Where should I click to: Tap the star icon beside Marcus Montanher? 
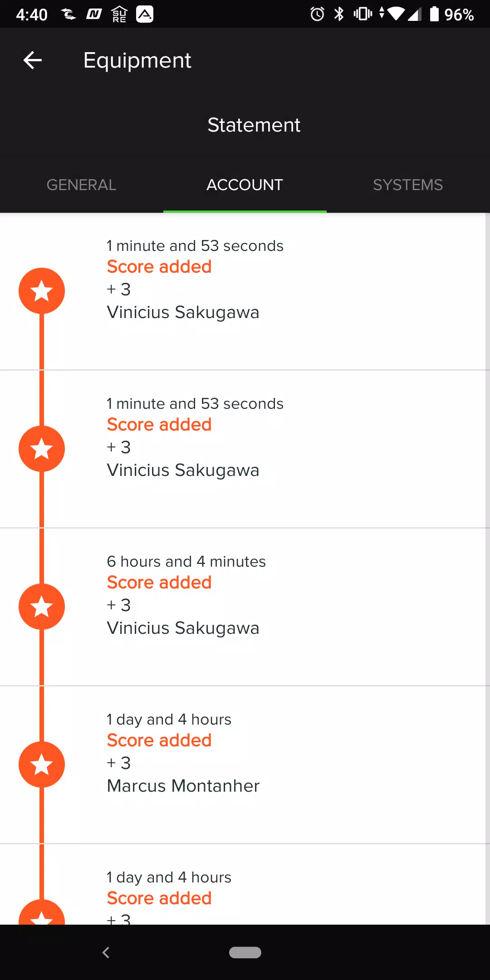click(42, 764)
